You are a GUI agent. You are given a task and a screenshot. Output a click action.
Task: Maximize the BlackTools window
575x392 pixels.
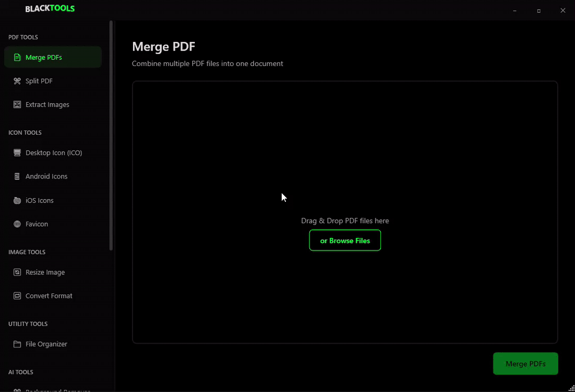tap(539, 11)
